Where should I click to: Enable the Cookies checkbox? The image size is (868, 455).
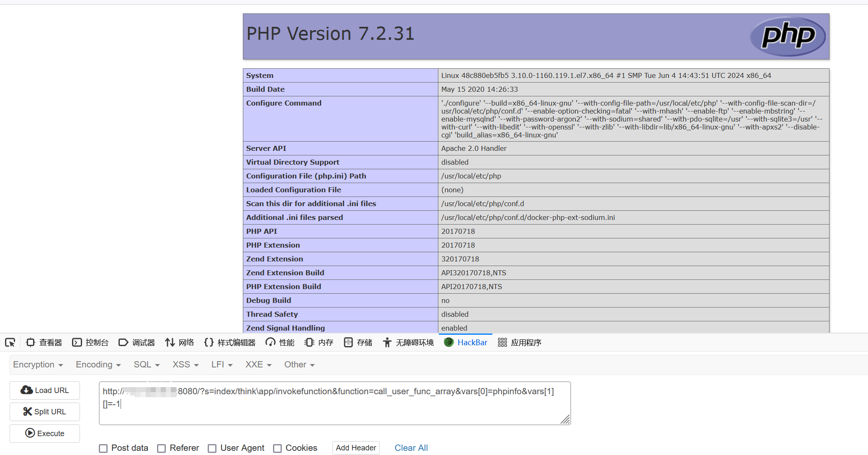(278, 448)
